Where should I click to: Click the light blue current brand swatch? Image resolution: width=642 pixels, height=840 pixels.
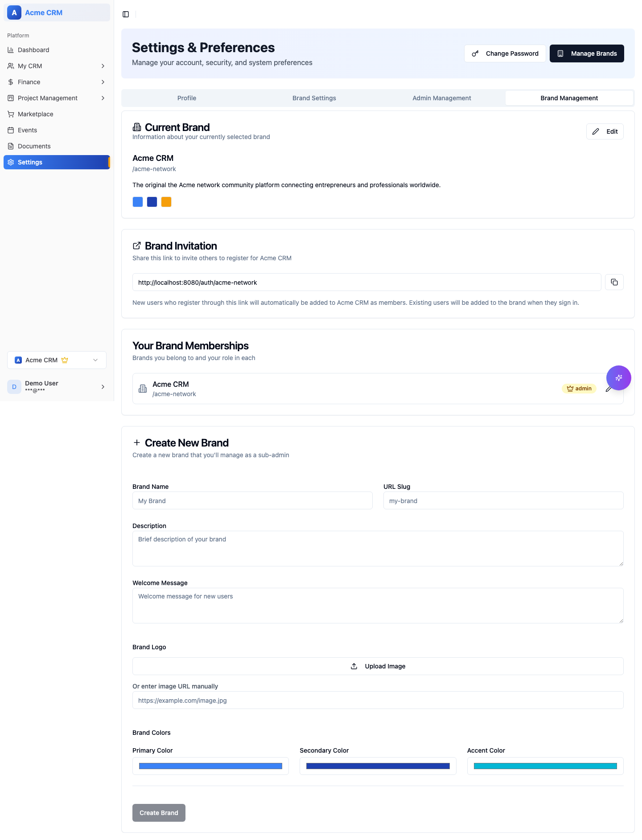138,202
